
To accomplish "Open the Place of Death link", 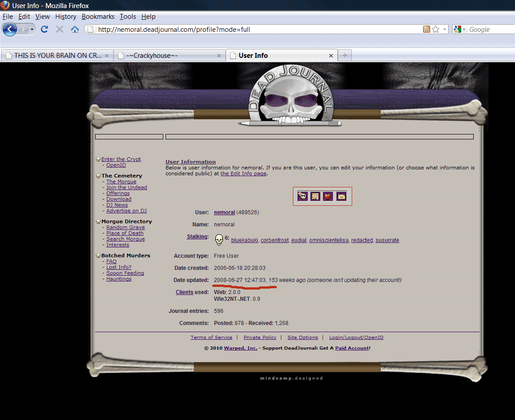I will 125,233.
